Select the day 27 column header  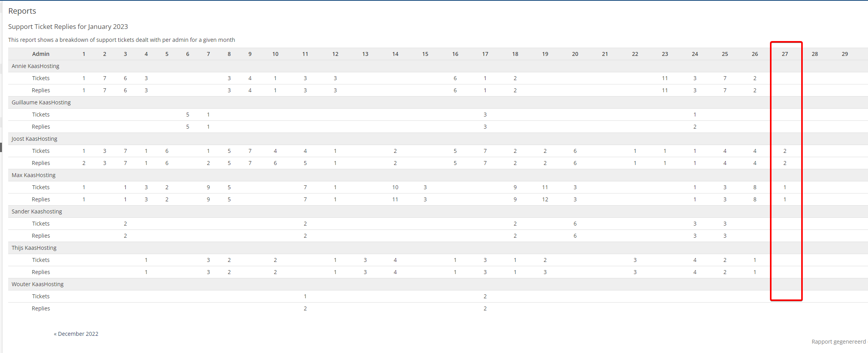(785, 54)
